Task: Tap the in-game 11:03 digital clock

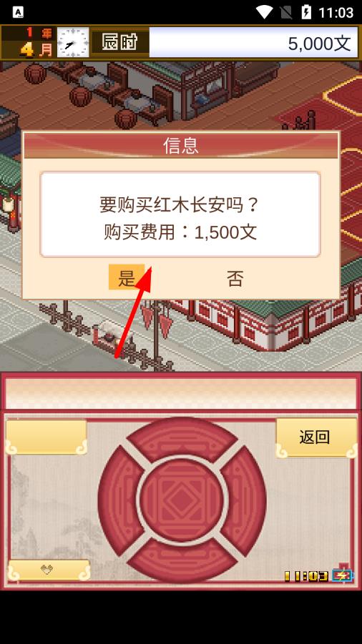Action: pos(306,576)
